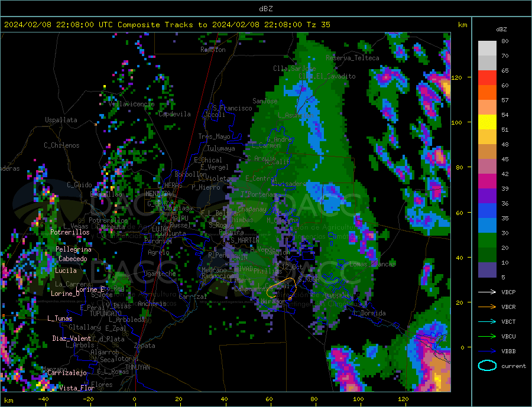
Task: Select the bright green 20-30 dBZ swatch
Action: coord(487,240)
